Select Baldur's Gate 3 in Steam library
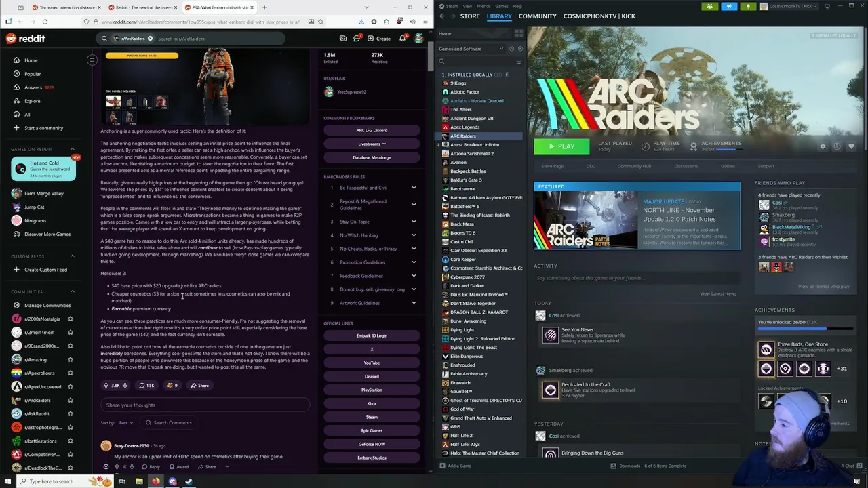 tap(466, 180)
